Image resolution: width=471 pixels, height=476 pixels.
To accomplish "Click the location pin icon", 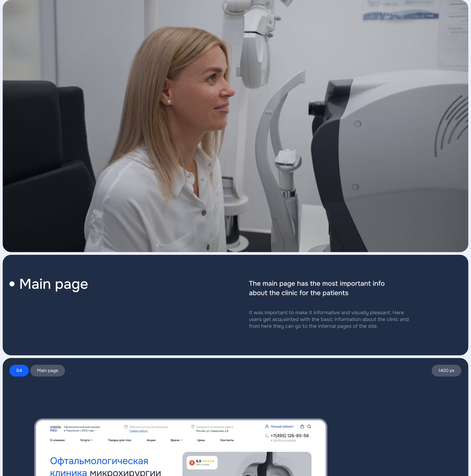I will point(193,427).
